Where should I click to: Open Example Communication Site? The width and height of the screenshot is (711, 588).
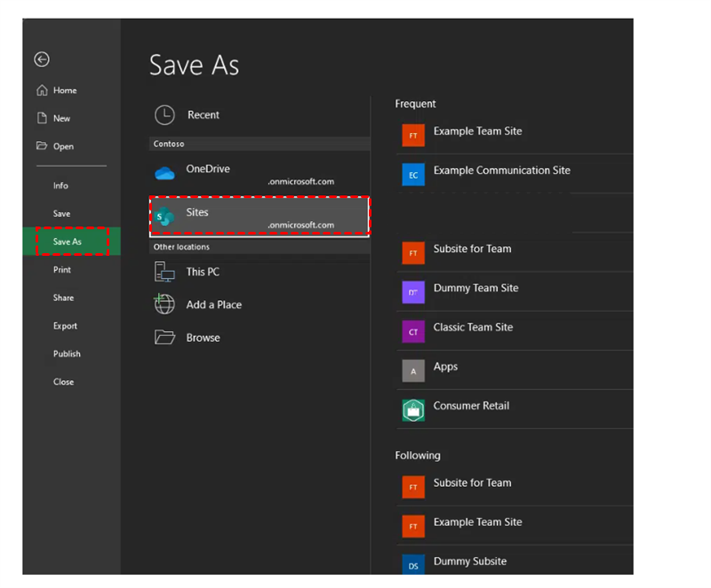(501, 171)
